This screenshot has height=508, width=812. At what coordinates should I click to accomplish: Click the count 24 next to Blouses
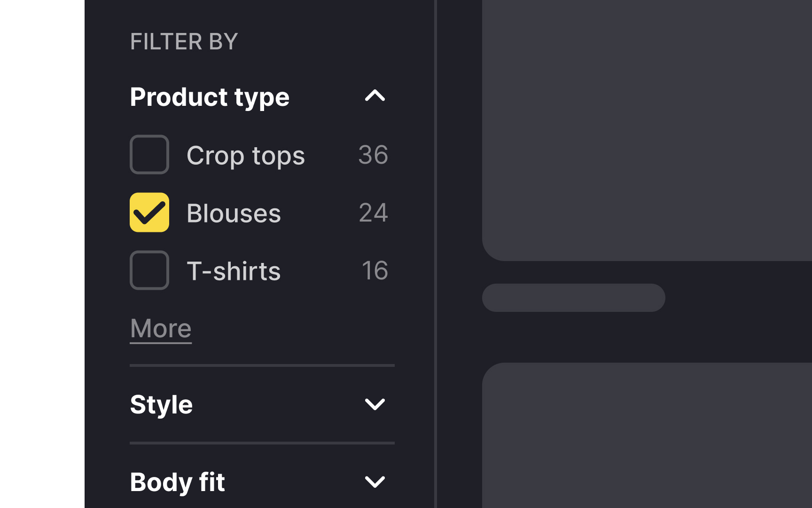pos(373,213)
